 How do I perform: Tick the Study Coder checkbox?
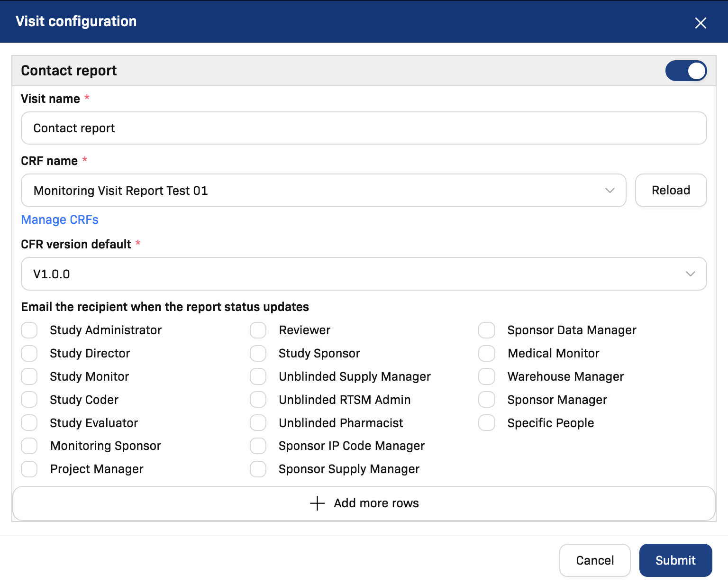pos(29,400)
